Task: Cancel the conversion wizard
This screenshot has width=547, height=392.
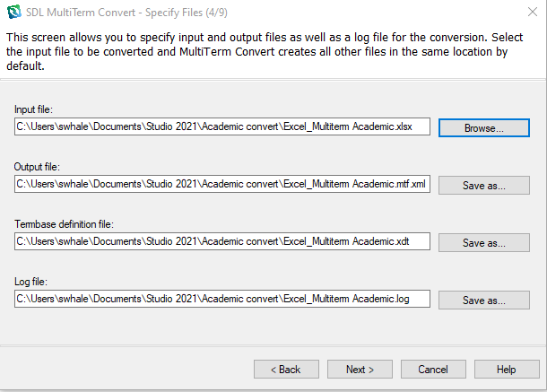Action: [x=433, y=369]
